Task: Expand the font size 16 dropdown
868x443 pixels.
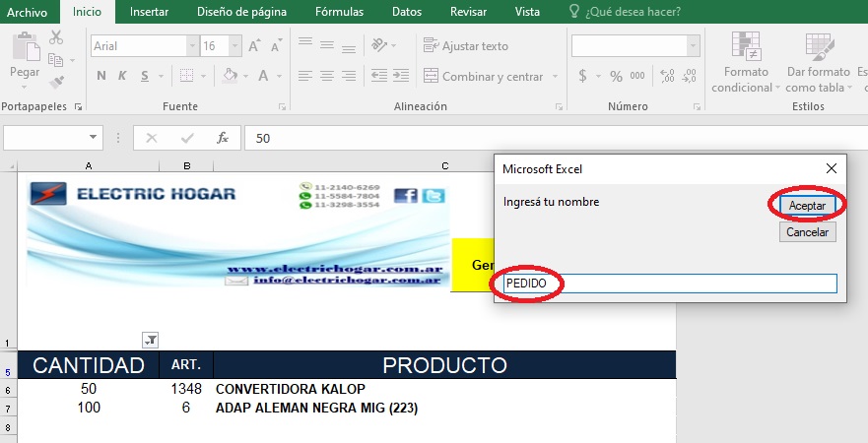Action: (x=235, y=46)
